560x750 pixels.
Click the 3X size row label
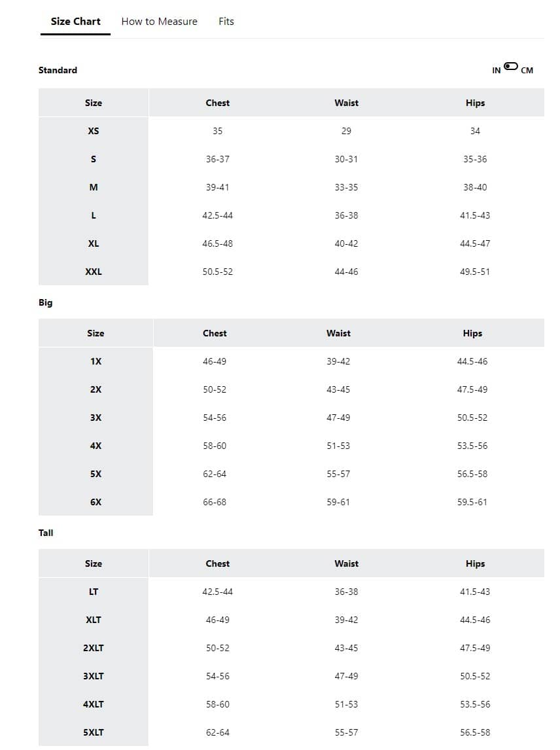(96, 418)
